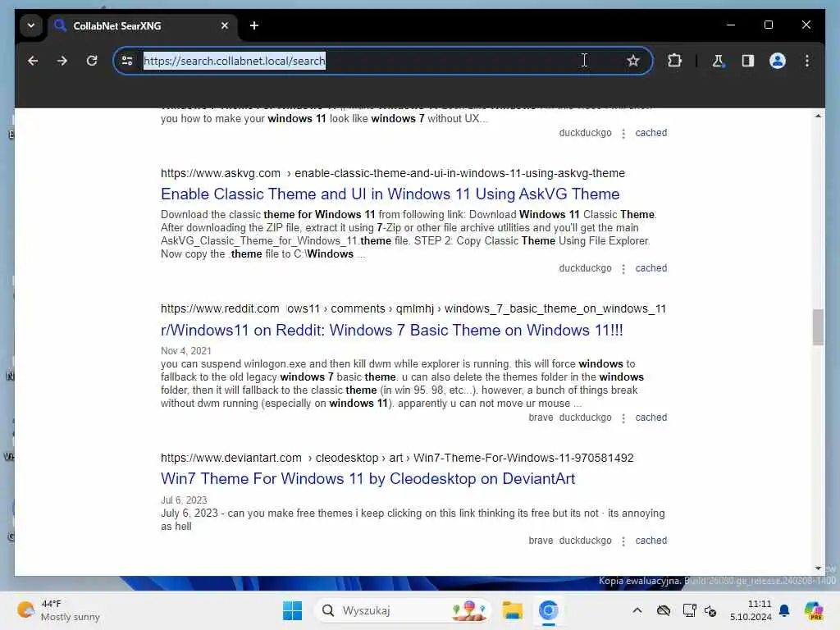Click the network display tray icon

pos(689,610)
